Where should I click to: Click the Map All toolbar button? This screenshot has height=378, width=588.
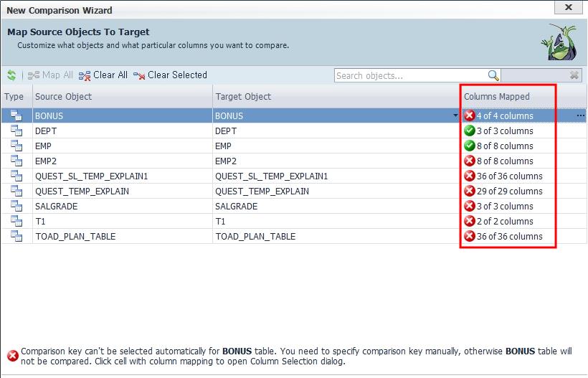[x=50, y=75]
